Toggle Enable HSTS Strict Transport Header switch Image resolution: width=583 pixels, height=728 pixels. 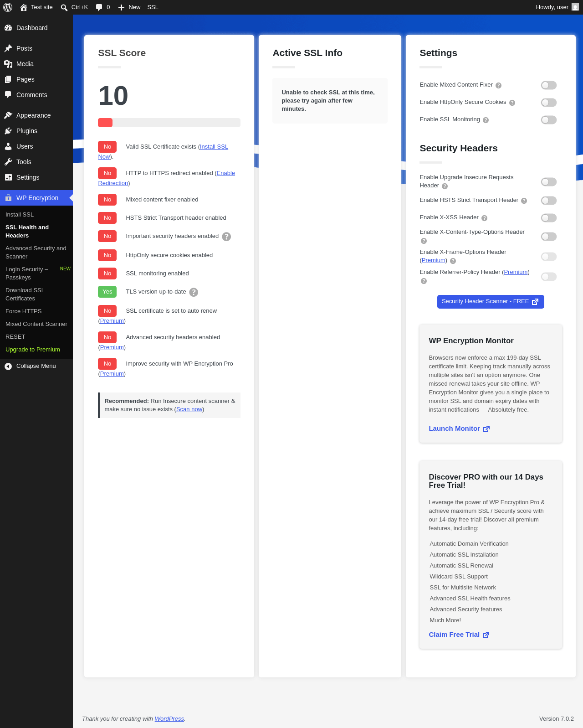pos(549,201)
